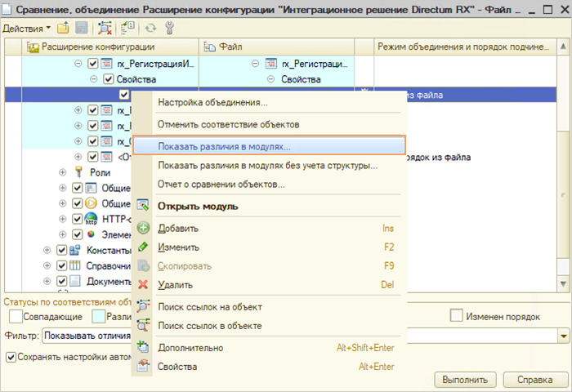This screenshot has height=392, width=572.
Task: Select Показать различия в модулях... menu item
Action: pyautogui.click(x=224, y=146)
